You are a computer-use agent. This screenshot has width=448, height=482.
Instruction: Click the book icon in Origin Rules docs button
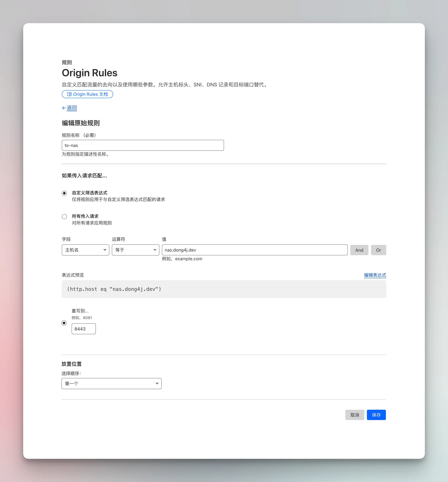coord(69,94)
